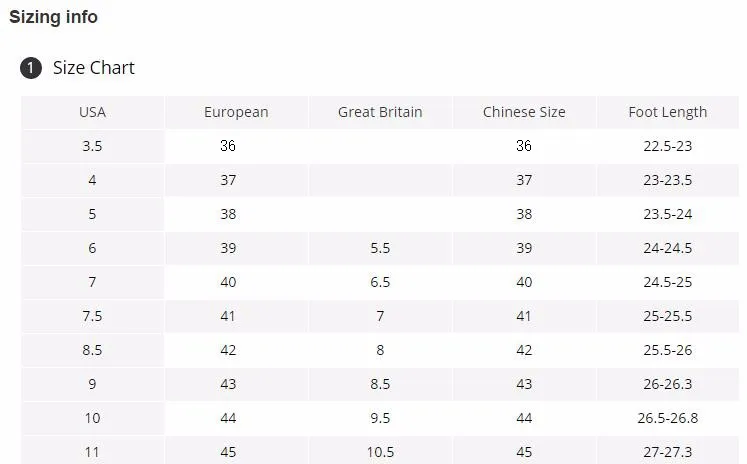Select foot length 22.5-23 cell
Image resolution: width=747 pixels, height=464 pixels.
pyautogui.click(x=668, y=146)
